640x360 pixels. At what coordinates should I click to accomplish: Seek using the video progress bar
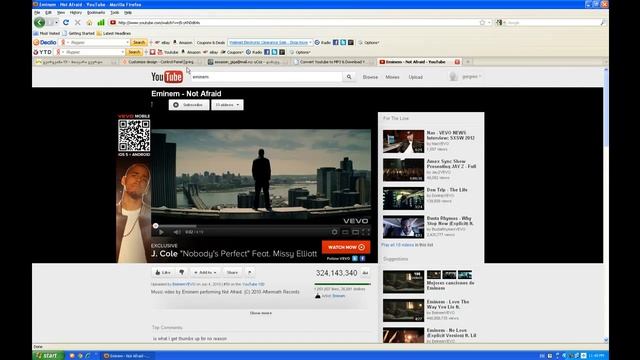coord(261,226)
